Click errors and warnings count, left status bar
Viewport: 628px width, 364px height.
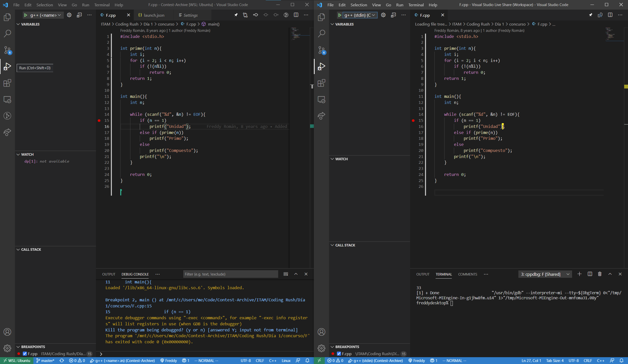tap(77, 361)
